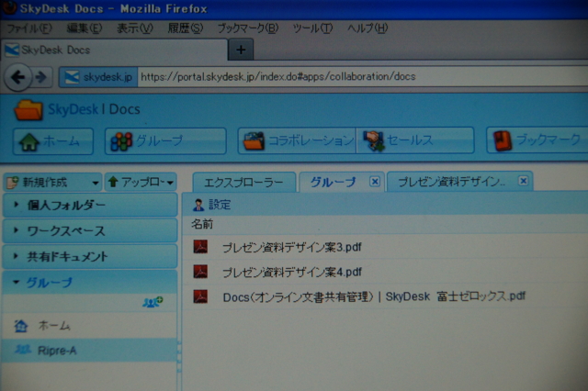Click PDF icon of the Docs SkyDesk file
The height and width of the screenshot is (391, 588).
pyautogui.click(x=200, y=296)
